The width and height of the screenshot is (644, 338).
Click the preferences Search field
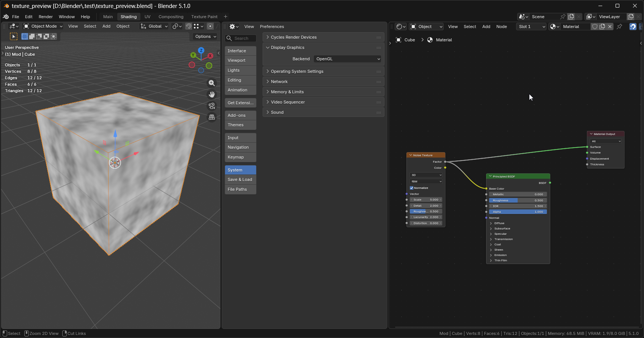click(241, 38)
